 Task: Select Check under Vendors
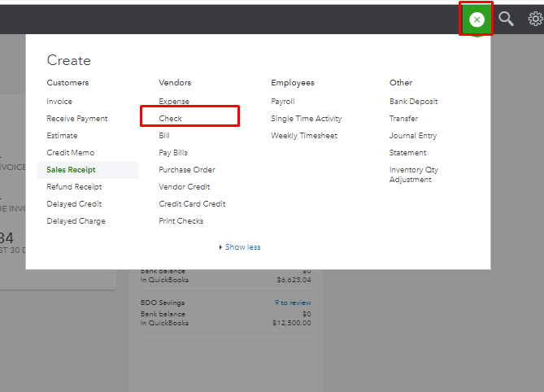[x=171, y=119]
